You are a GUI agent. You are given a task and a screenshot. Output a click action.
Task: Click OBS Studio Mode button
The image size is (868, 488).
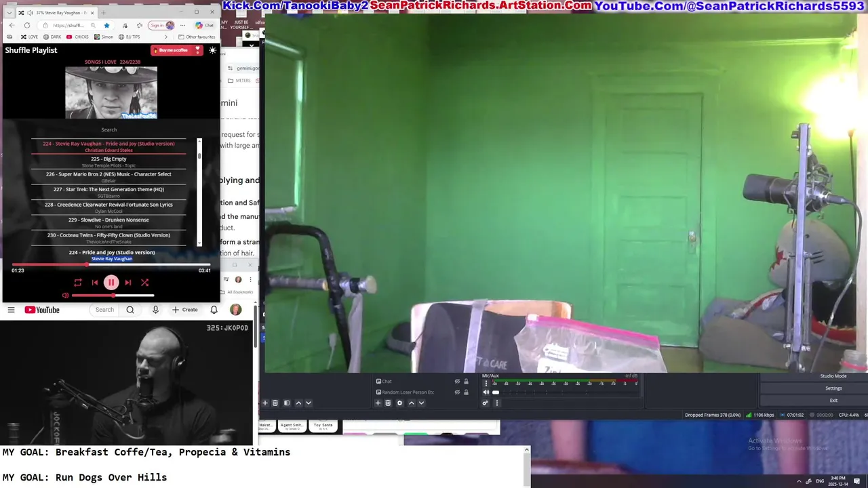pos(833,376)
